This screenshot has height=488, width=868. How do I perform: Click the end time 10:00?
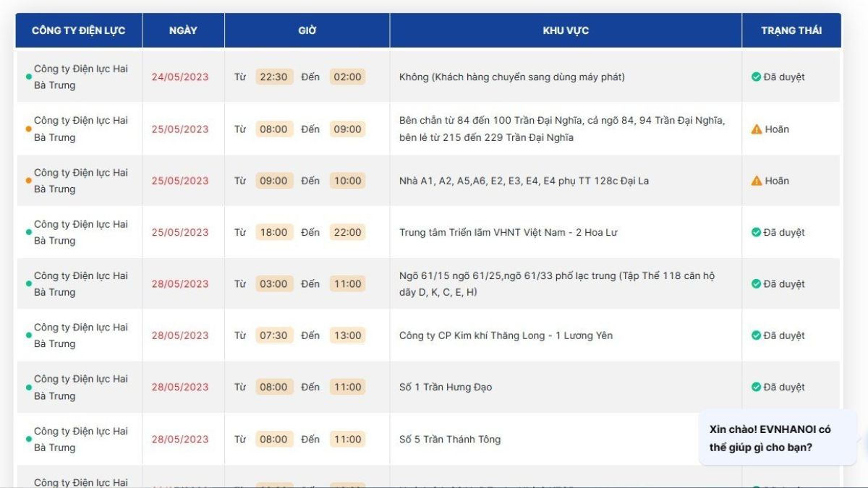[x=347, y=181]
